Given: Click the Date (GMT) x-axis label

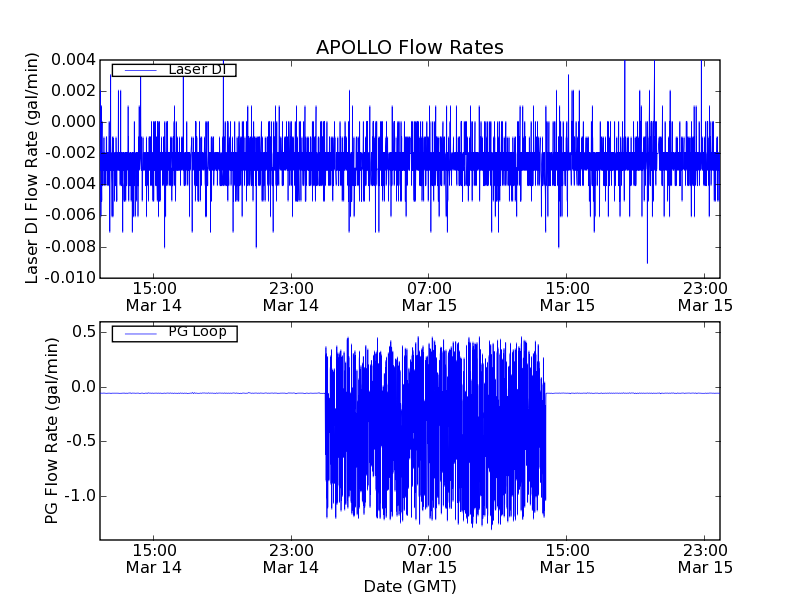Looking at the screenshot, I should point(409,586).
